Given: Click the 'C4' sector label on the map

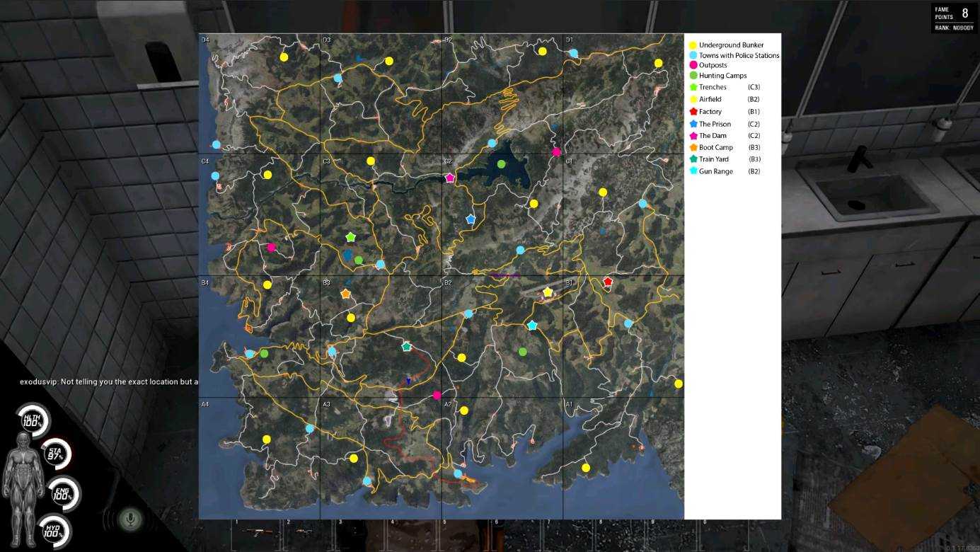Looking at the screenshot, I should point(205,161).
